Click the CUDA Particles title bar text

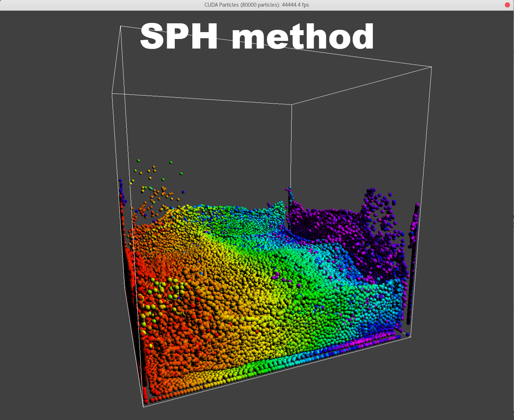(257, 5)
